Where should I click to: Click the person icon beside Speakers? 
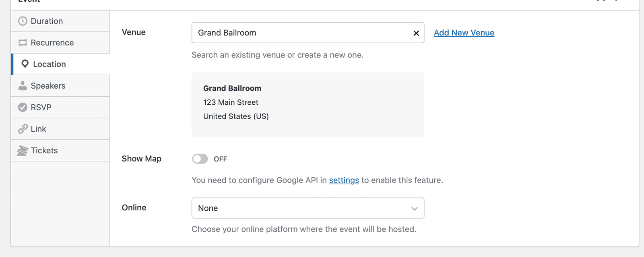pos(23,86)
